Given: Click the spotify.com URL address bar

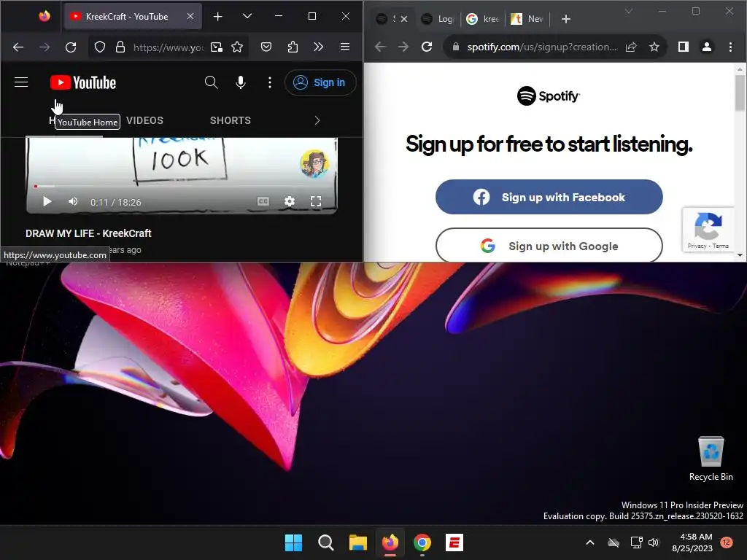Looking at the screenshot, I should pyautogui.click(x=541, y=47).
